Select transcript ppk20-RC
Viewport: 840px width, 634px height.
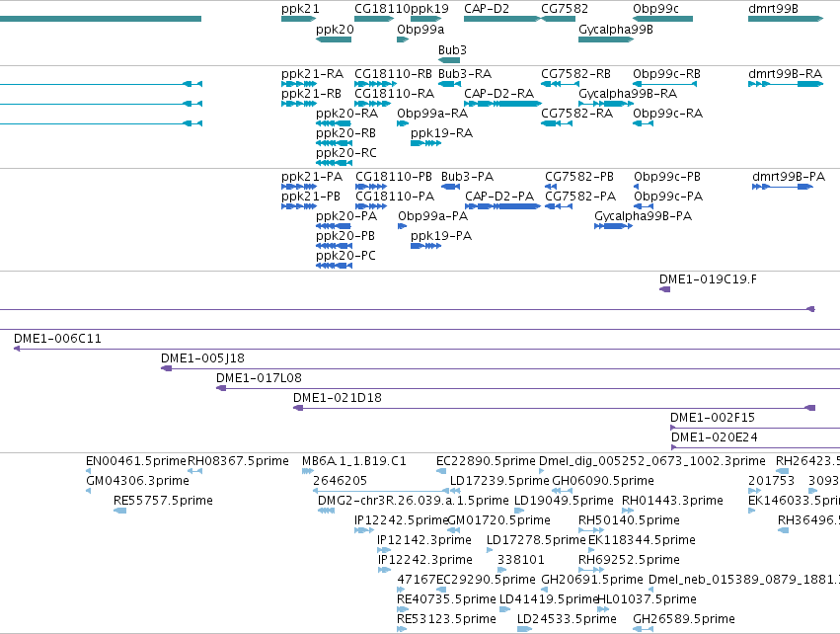pyautogui.click(x=346, y=153)
